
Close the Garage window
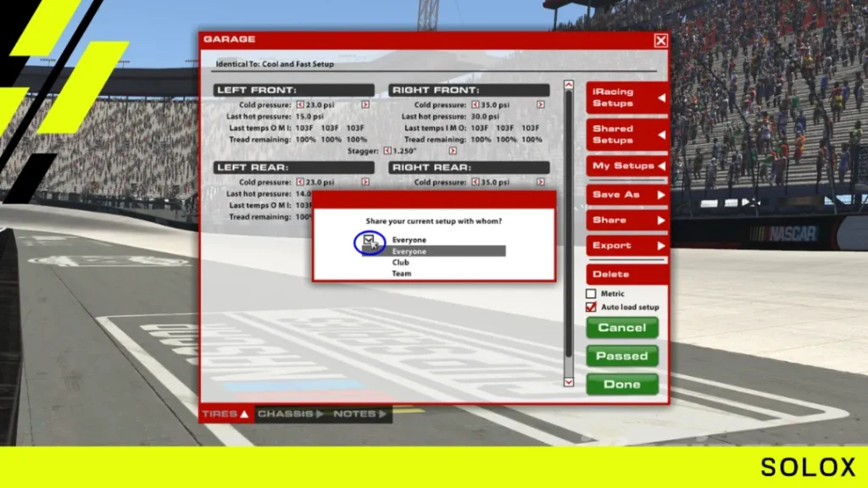coord(660,41)
